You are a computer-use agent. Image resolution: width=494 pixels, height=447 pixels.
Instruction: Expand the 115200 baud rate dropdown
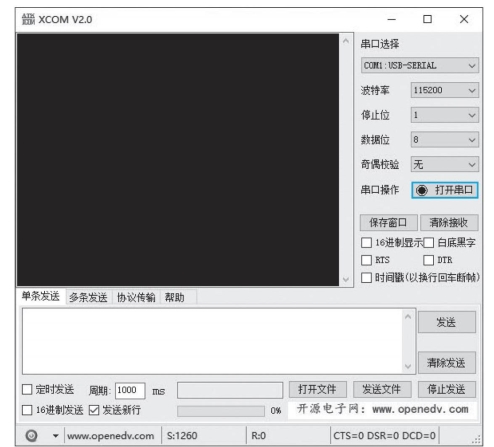click(x=445, y=90)
